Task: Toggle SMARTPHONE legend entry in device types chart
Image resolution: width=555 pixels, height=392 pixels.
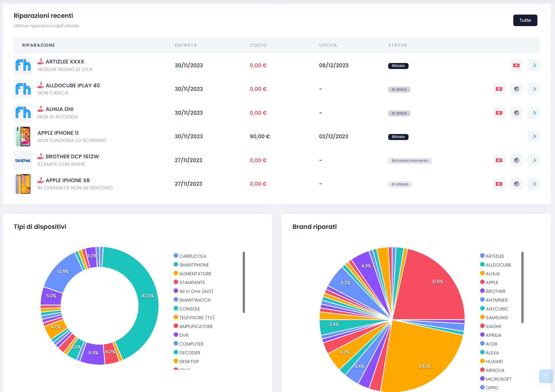Action: pyautogui.click(x=194, y=265)
